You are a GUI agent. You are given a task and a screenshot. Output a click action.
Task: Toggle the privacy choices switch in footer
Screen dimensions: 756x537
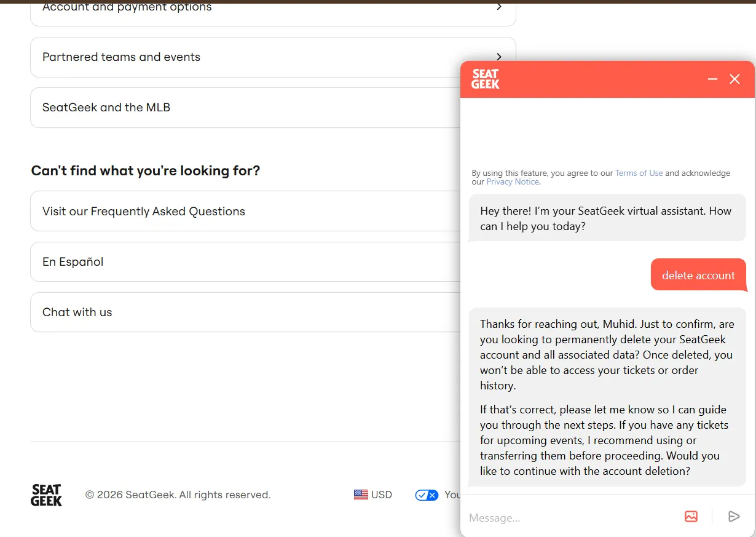tap(427, 495)
